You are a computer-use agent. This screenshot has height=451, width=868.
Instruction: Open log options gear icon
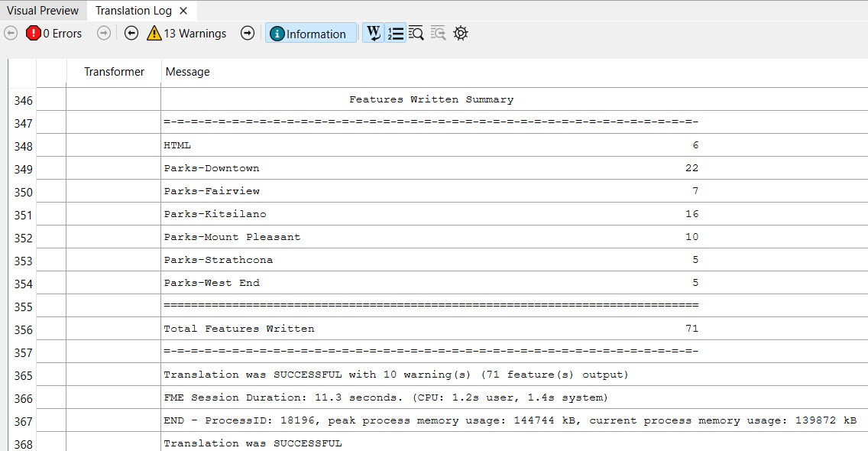[x=460, y=34]
